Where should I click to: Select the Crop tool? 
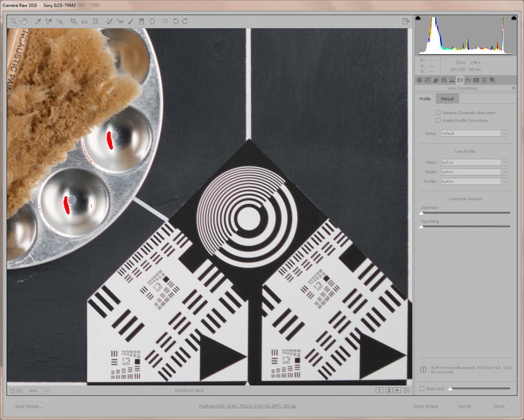(74, 21)
